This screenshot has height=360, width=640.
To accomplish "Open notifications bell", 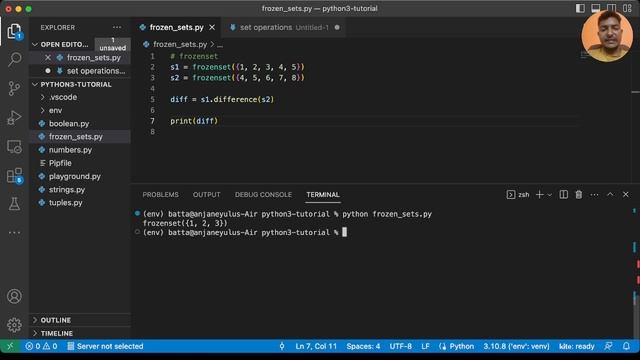I will pyautogui.click(x=626, y=346).
